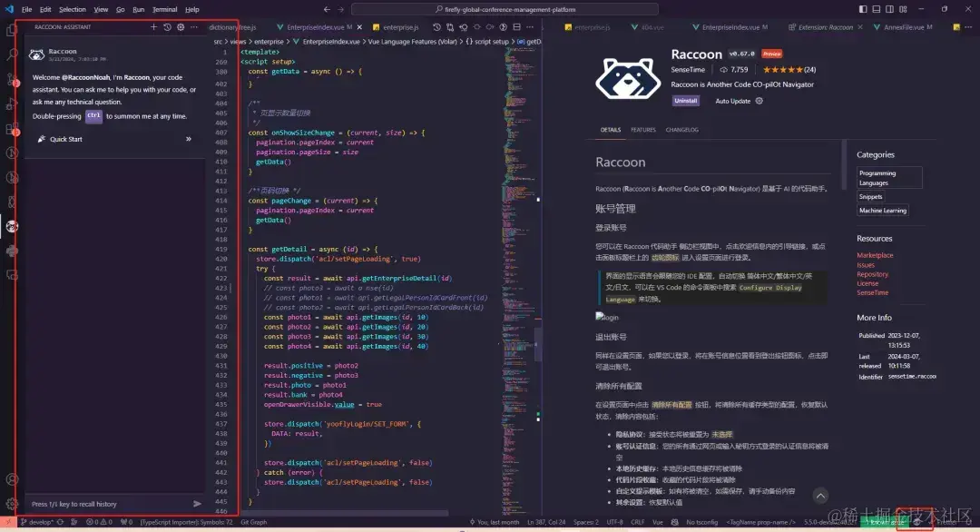Click errors and warnings count in status bar
The image size is (980, 532).
coord(100,522)
